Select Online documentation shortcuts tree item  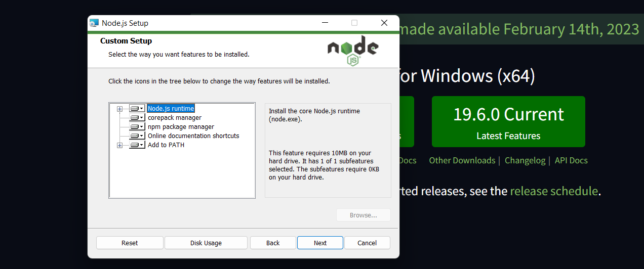193,136
